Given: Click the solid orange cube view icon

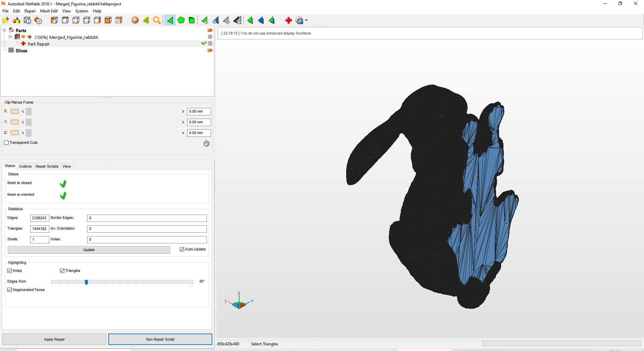Looking at the screenshot, I should coord(108,20).
